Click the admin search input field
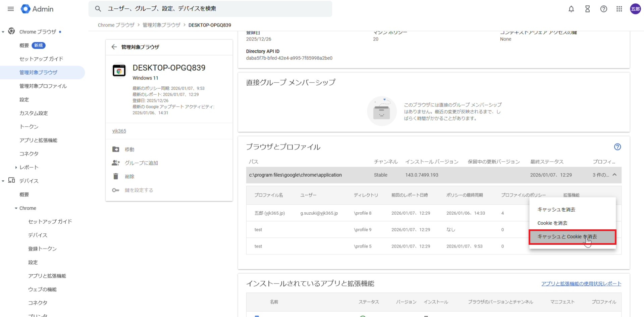The width and height of the screenshot is (644, 317). 215,9
